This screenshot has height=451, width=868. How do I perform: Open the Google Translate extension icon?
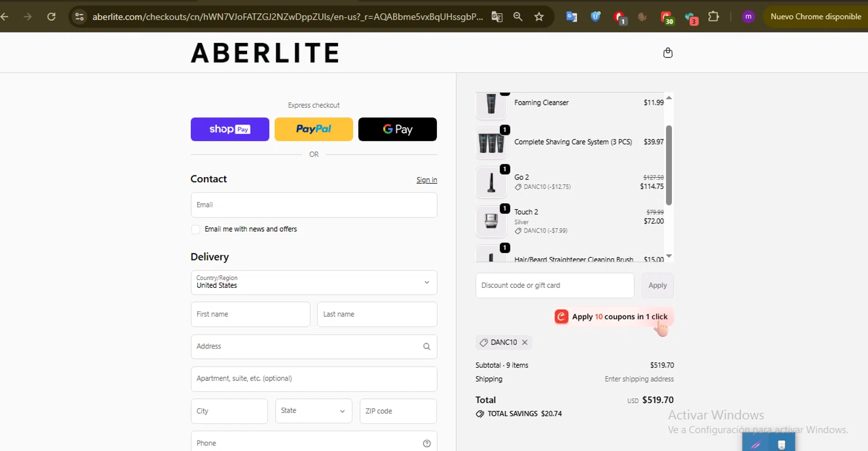tap(572, 17)
